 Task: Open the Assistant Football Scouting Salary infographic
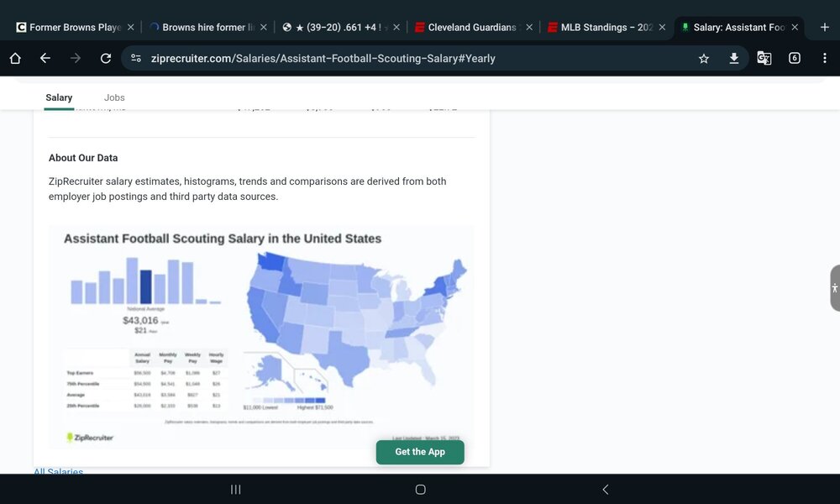[261, 337]
